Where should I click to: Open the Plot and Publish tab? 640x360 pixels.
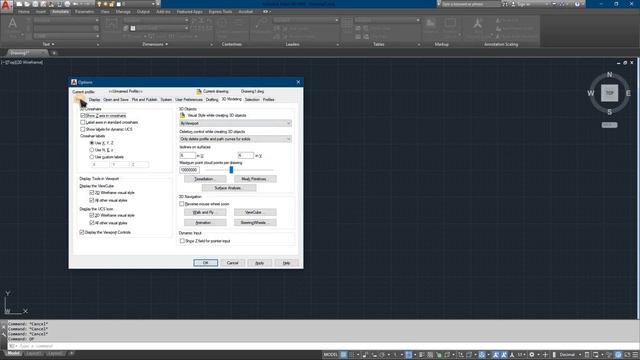coord(144,100)
